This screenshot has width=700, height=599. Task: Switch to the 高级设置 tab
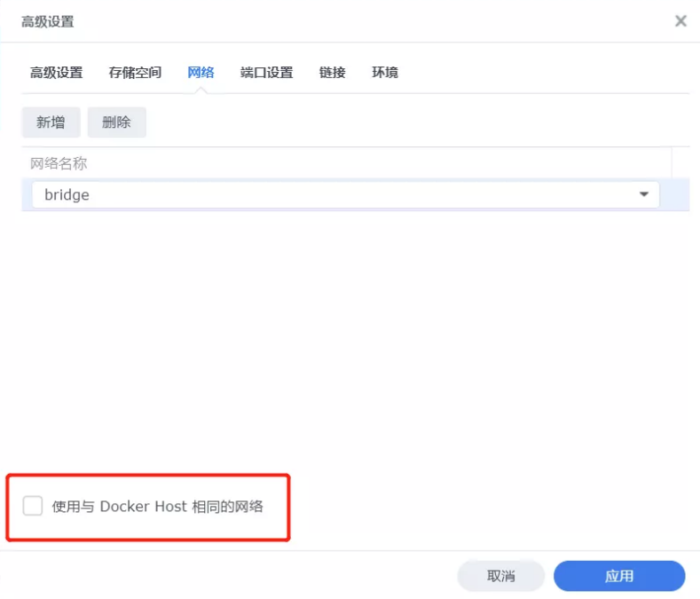[56, 73]
